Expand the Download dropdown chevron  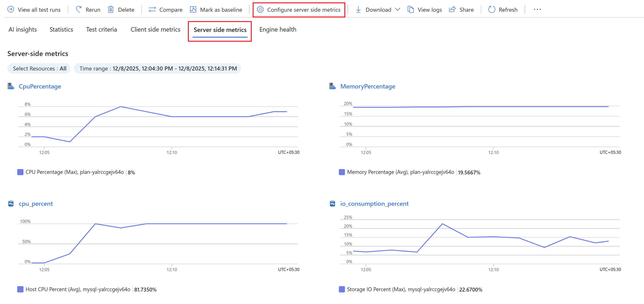point(397,10)
